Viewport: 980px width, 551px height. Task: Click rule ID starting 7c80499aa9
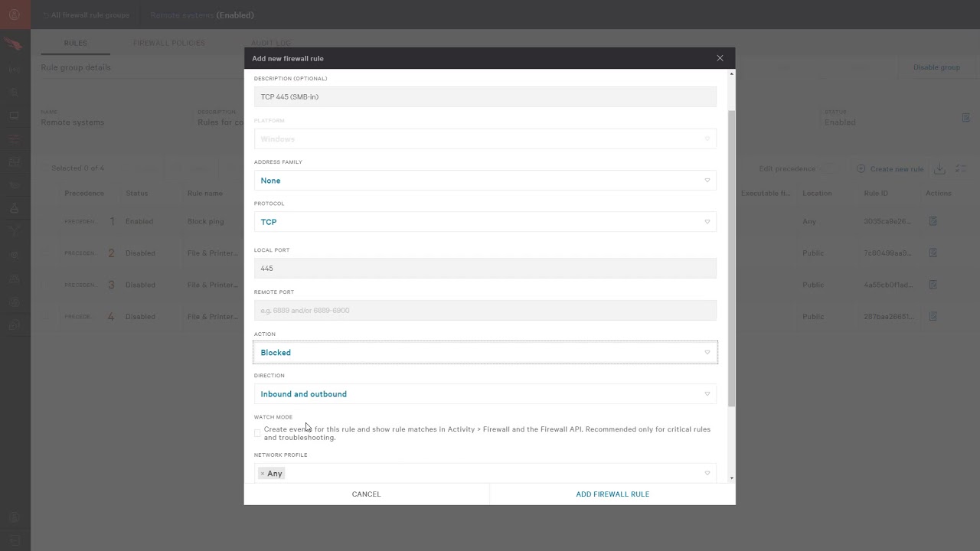click(x=888, y=253)
